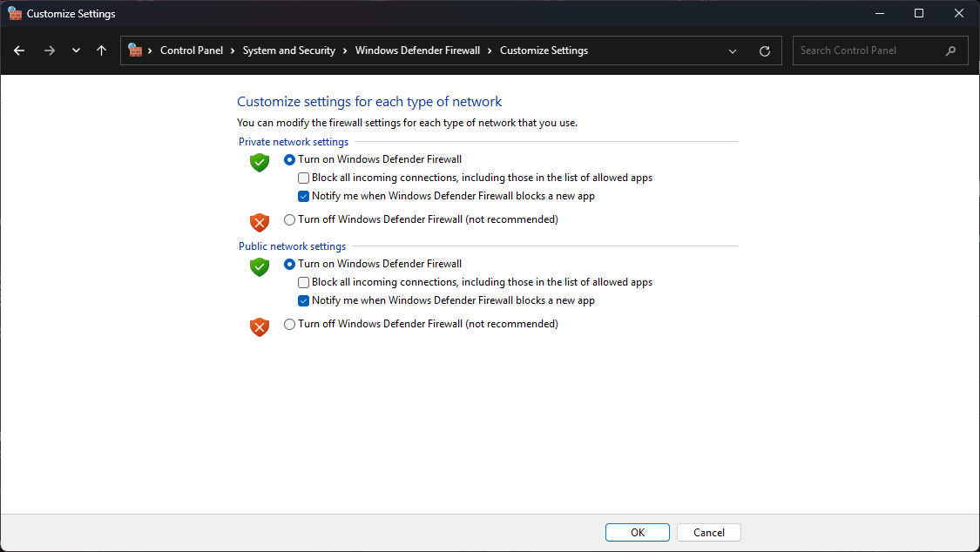This screenshot has width=980, height=552.
Task: Open Windows Defender Firewall breadcrumb
Action: click(x=417, y=50)
